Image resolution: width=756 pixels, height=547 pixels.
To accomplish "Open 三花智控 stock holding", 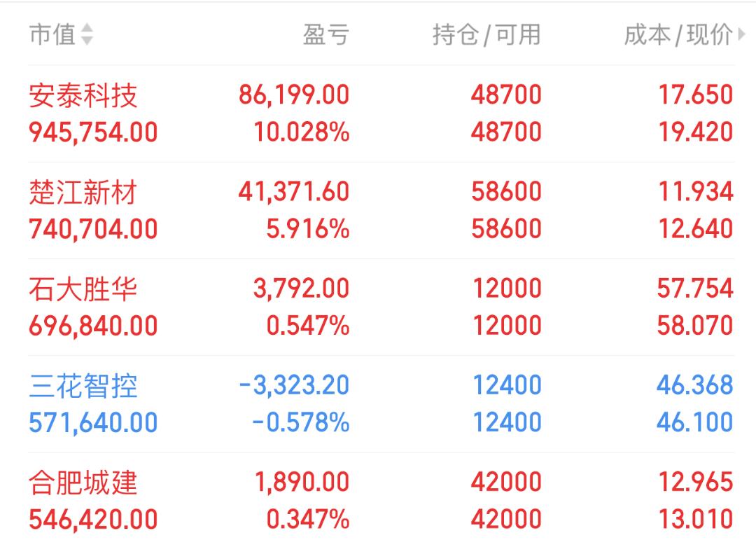I will (381, 404).
